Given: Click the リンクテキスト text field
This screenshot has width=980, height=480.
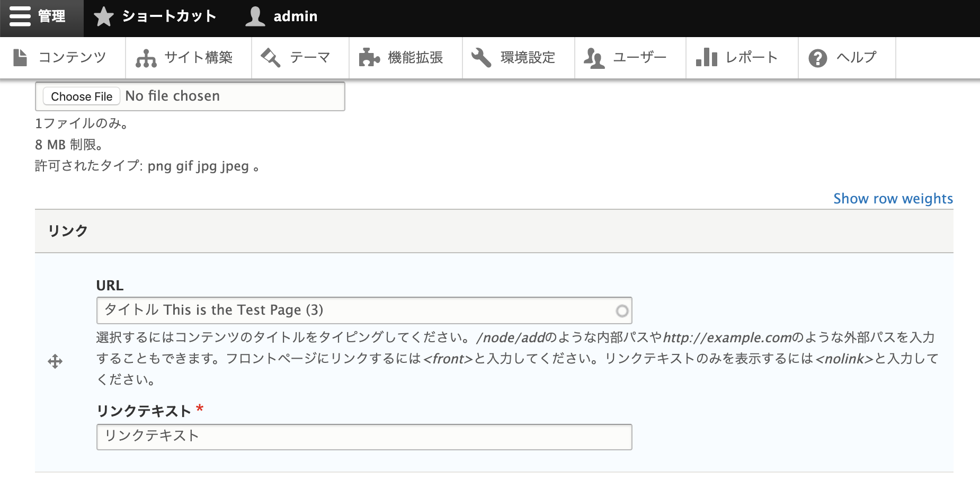Looking at the screenshot, I should tap(363, 436).
